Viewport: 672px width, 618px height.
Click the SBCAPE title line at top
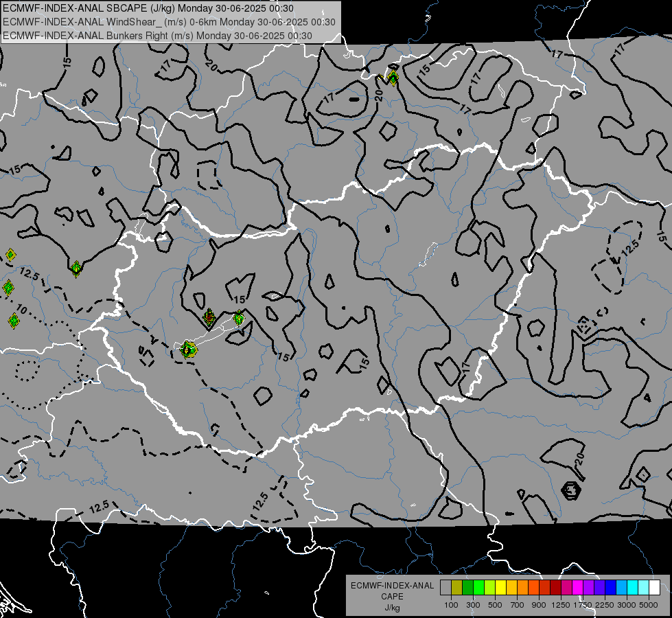coord(148,8)
